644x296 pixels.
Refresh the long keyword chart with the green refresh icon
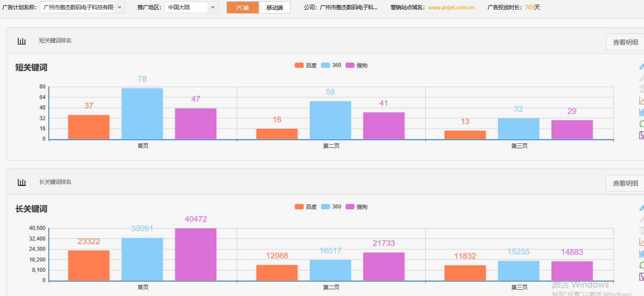pos(641,265)
